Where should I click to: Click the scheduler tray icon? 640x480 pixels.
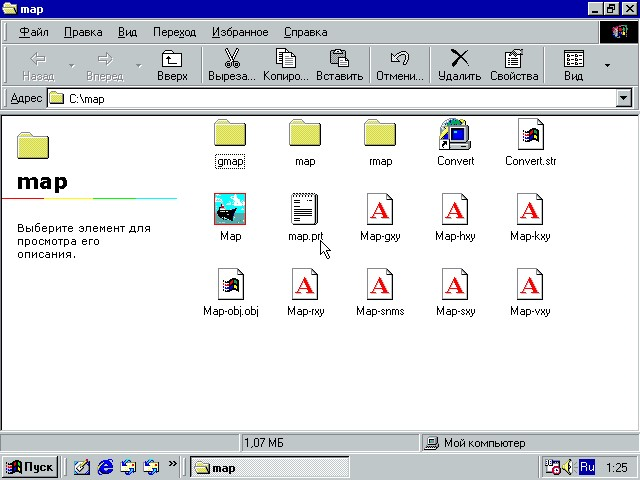coord(552,467)
